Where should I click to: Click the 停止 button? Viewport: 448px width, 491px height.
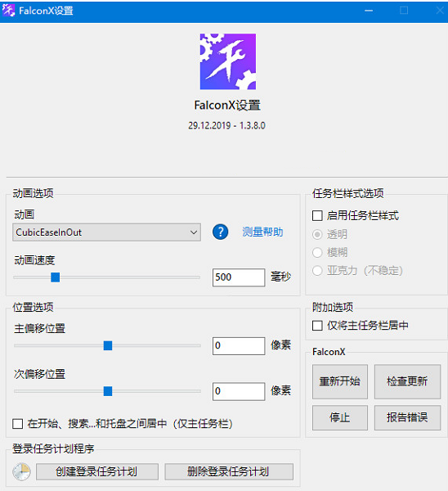click(340, 417)
